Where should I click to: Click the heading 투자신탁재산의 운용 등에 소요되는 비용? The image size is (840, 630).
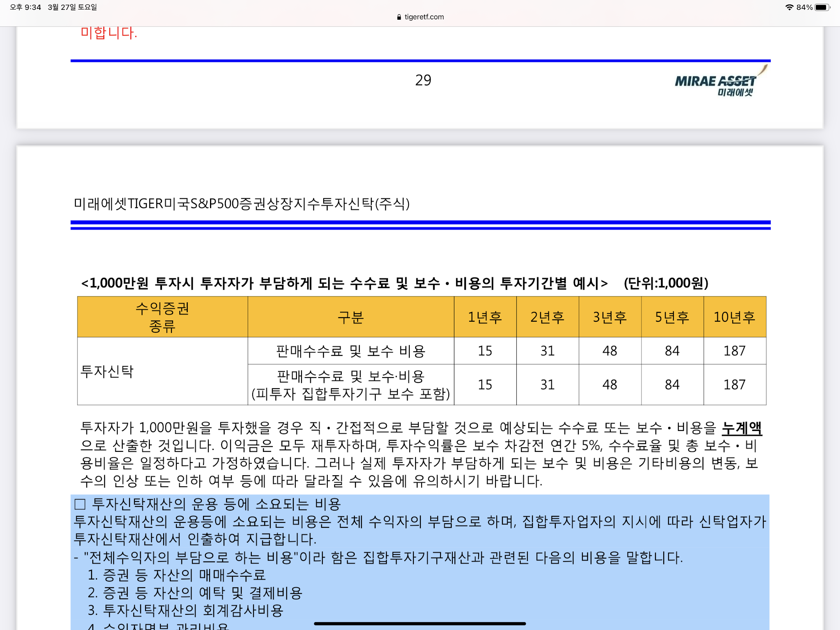click(216, 504)
